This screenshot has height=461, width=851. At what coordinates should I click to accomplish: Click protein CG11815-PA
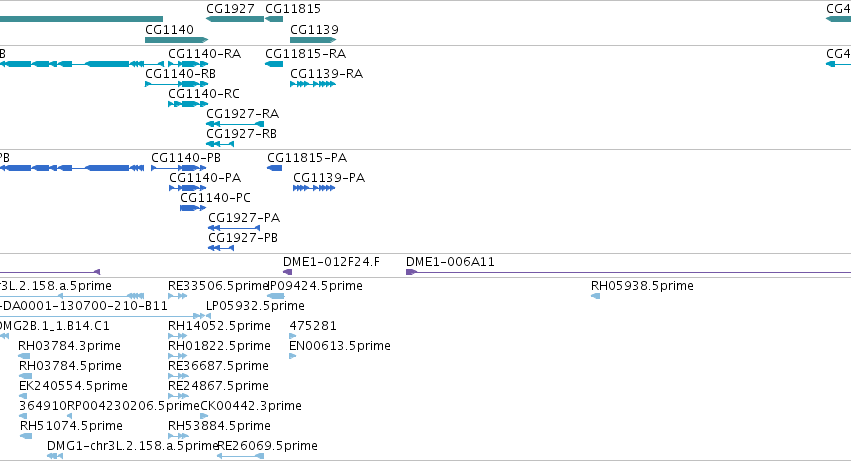pyautogui.click(x=307, y=157)
